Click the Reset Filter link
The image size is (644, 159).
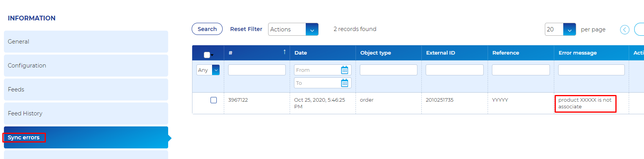[x=246, y=29]
